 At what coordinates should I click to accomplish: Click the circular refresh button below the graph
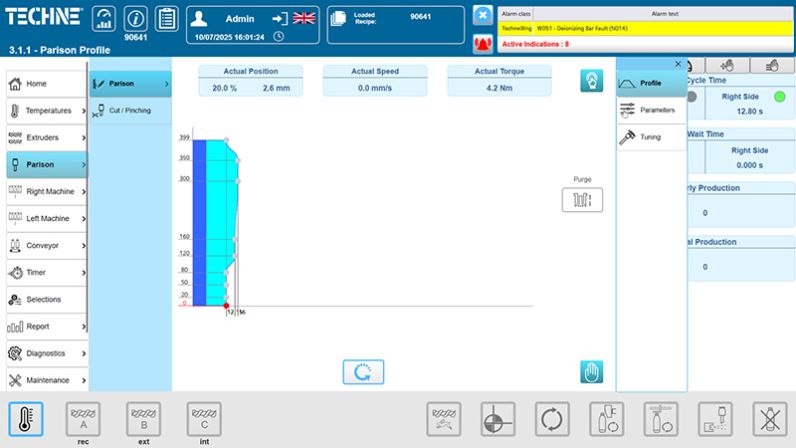pyautogui.click(x=363, y=372)
